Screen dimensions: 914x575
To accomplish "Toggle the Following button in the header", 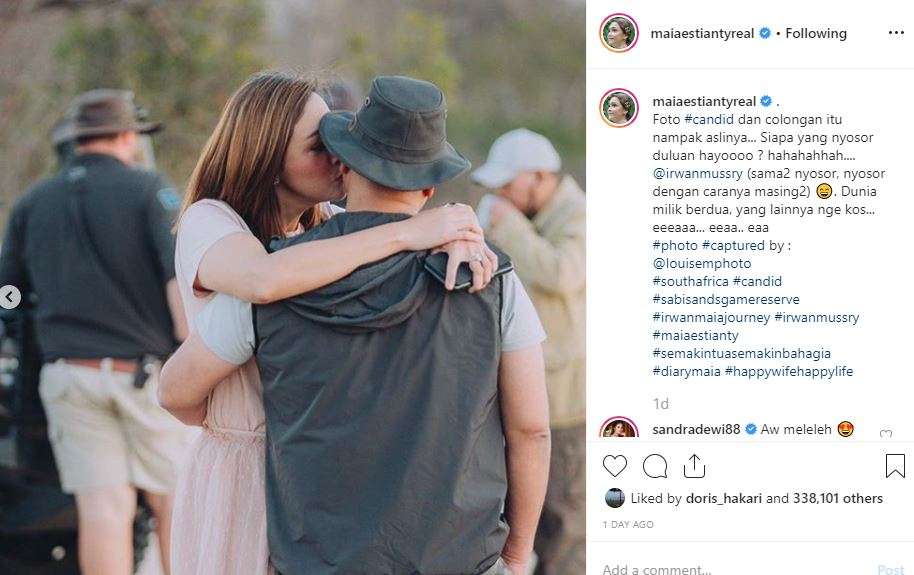I will 816,33.
